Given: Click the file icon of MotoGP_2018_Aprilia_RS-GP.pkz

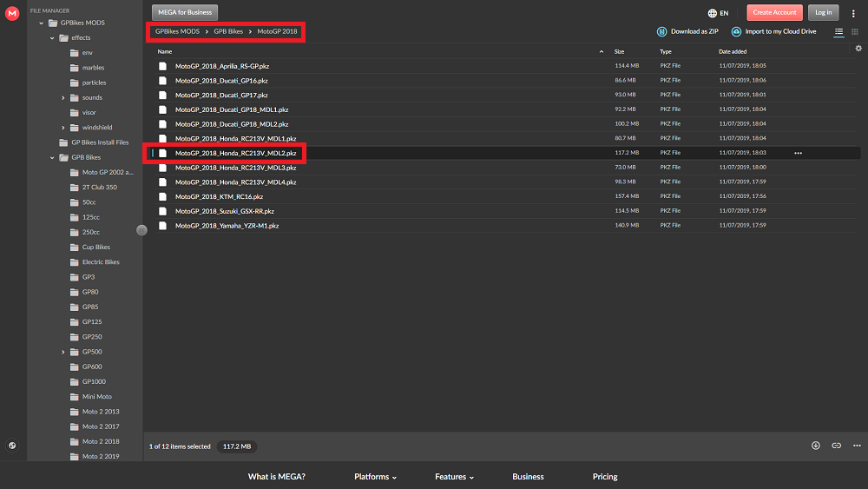Looking at the screenshot, I should coord(163,66).
